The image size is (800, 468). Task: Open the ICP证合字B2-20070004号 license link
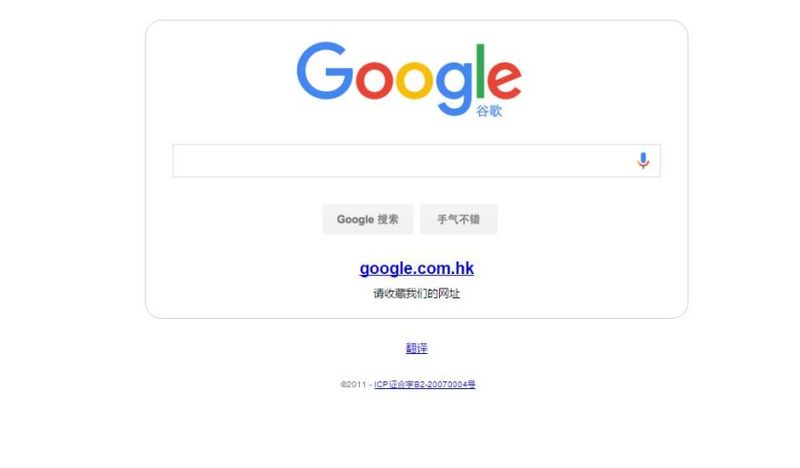(x=424, y=384)
